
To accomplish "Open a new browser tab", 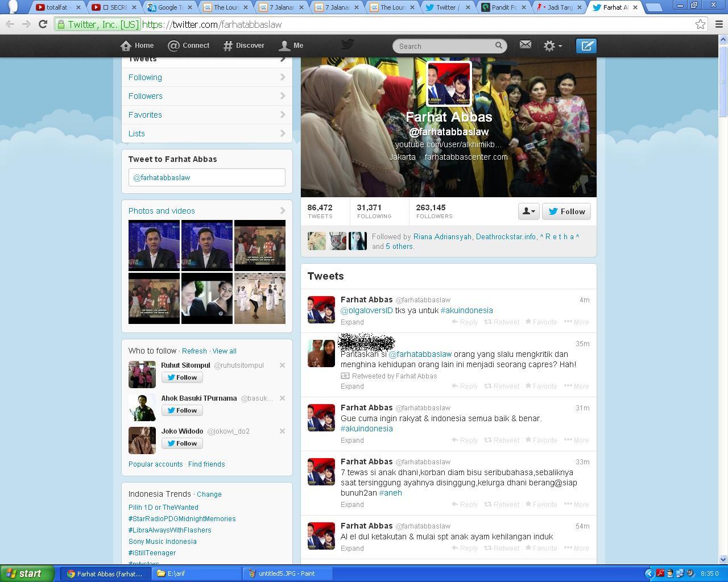I will click(654, 7).
